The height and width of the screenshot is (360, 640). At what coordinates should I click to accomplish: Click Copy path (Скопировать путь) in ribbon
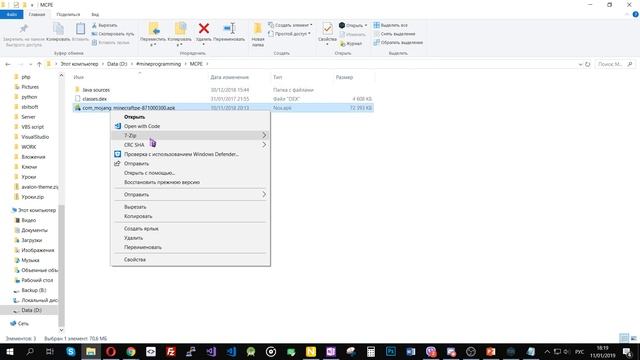(x=113, y=34)
